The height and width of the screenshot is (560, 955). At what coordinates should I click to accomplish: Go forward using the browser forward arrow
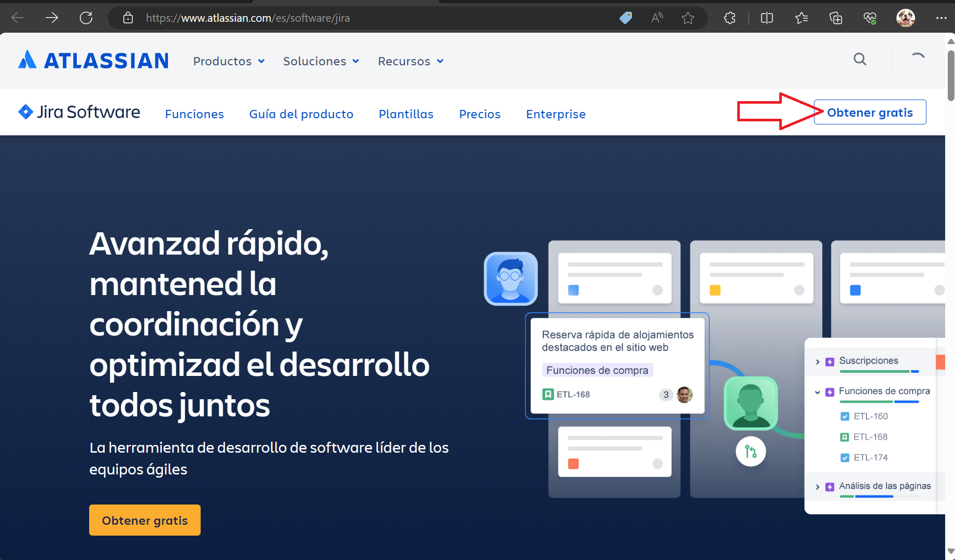pos(52,18)
